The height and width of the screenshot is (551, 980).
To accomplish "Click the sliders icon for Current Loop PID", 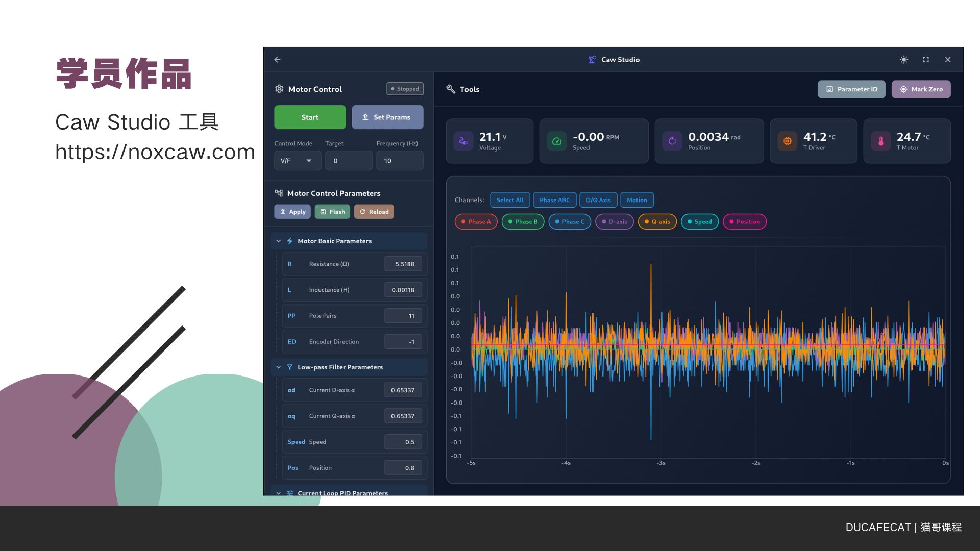I will (x=290, y=493).
